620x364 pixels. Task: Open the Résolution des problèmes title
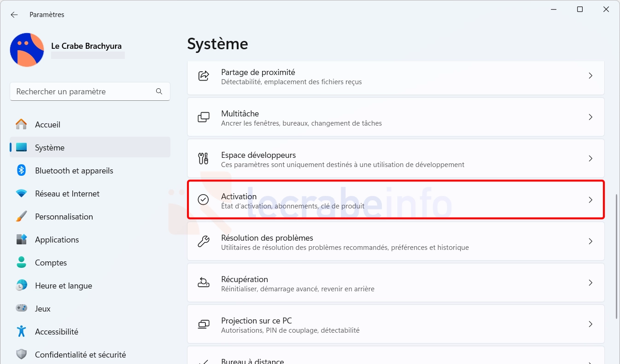(x=267, y=238)
